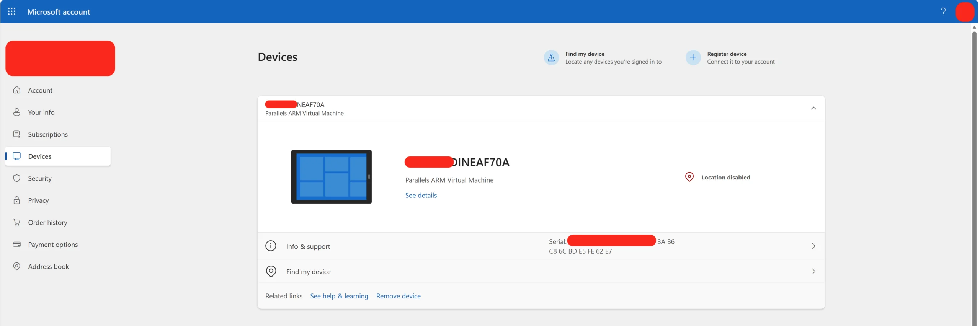Click the Address book pin icon

tap(17, 266)
